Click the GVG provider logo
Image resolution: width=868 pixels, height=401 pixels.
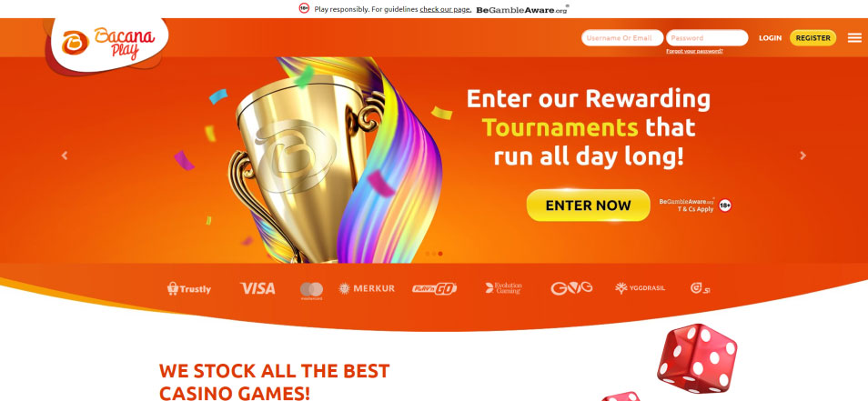(571, 288)
